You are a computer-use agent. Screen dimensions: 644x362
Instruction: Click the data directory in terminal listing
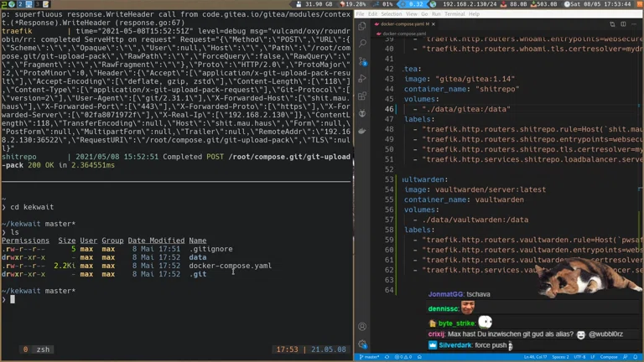coord(198,257)
